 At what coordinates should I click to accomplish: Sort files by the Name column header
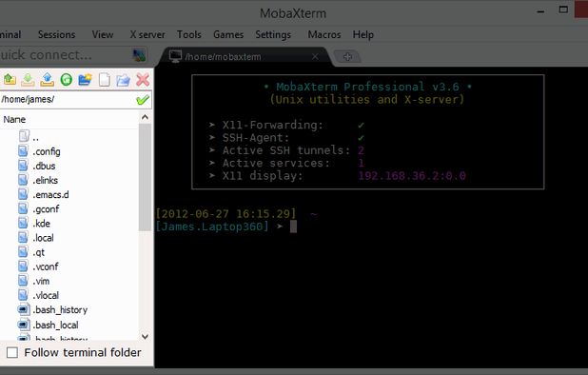(x=69, y=119)
